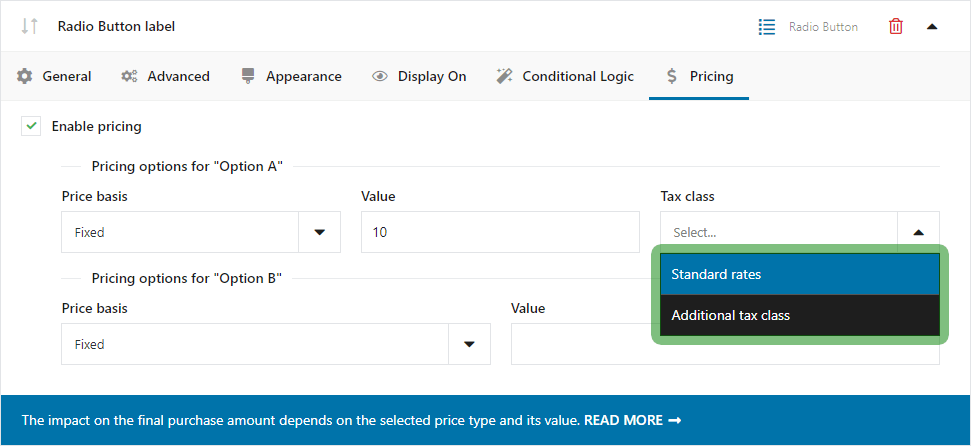Click the eye icon on Display On
The width and height of the screenshot is (971, 446).
(x=380, y=76)
